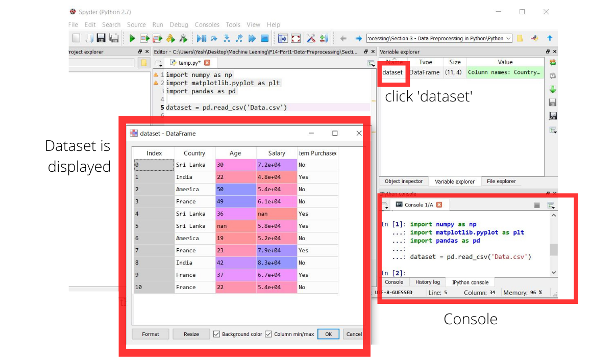Open the working directory dropdown

[509, 38]
